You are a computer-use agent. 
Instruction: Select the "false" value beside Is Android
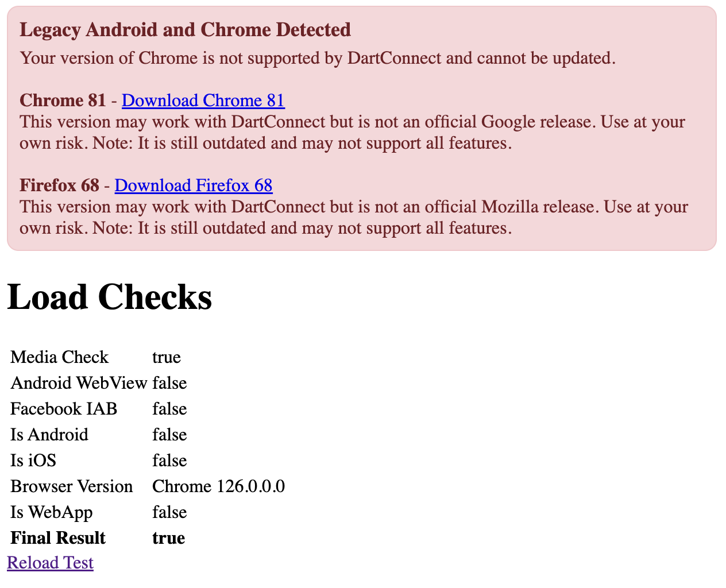click(x=169, y=435)
